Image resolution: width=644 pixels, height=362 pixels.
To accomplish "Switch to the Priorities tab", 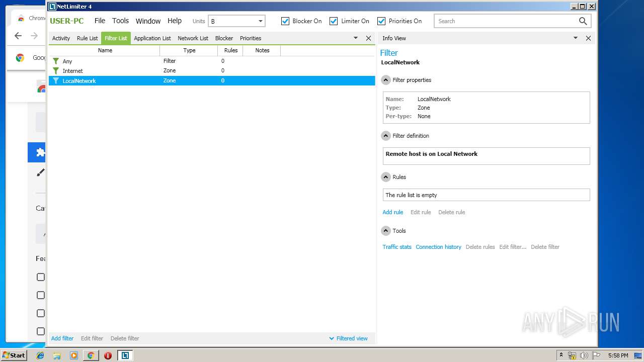I will click(x=251, y=38).
